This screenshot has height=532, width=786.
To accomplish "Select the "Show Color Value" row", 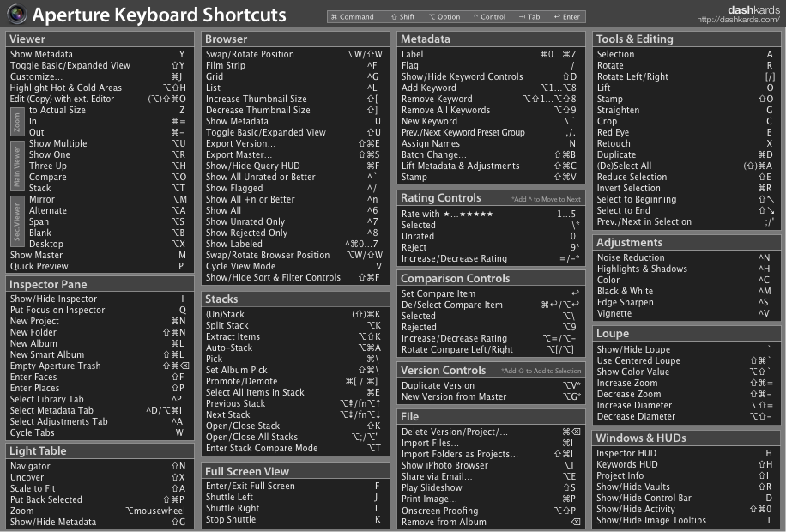I will tap(685, 372).
